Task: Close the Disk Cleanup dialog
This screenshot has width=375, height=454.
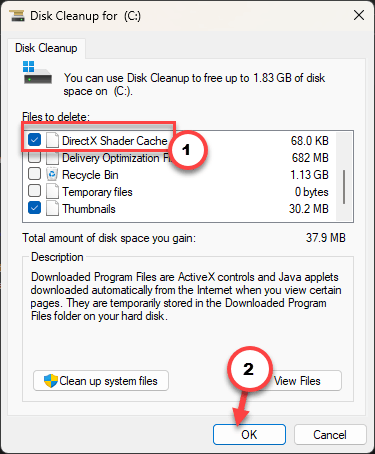Action: coord(359,15)
